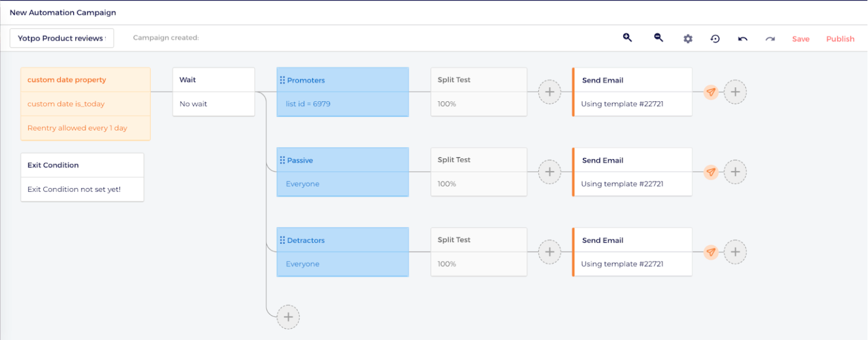868x340 pixels.
Task: Add step after Detractors Split Test
Action: pos(550,252)
